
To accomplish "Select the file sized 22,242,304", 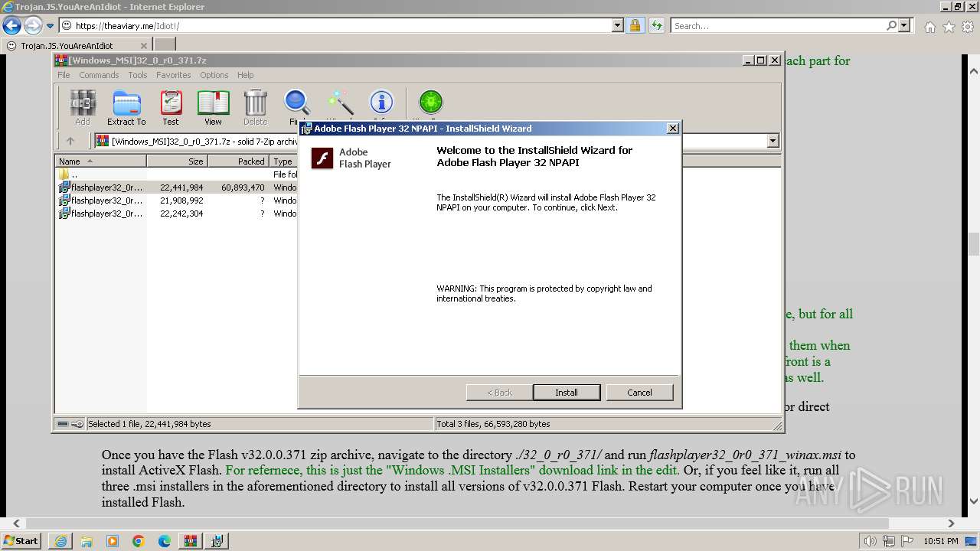I will 177,214.
